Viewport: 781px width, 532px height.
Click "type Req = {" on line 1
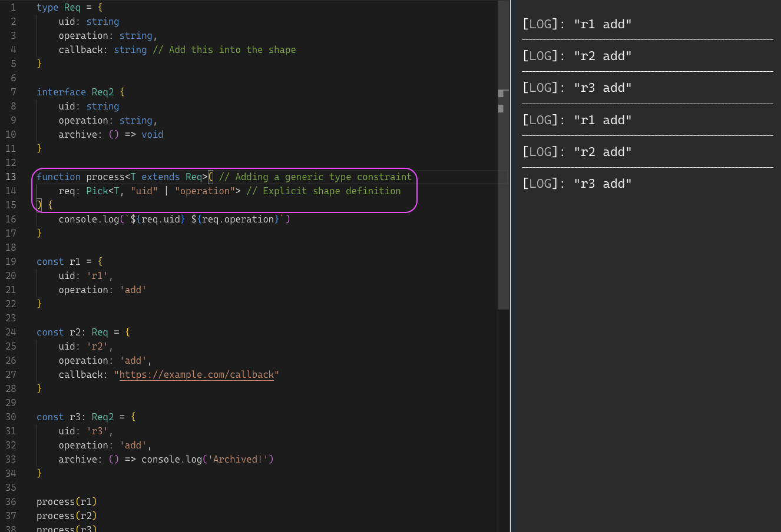(x=70, y=7)
